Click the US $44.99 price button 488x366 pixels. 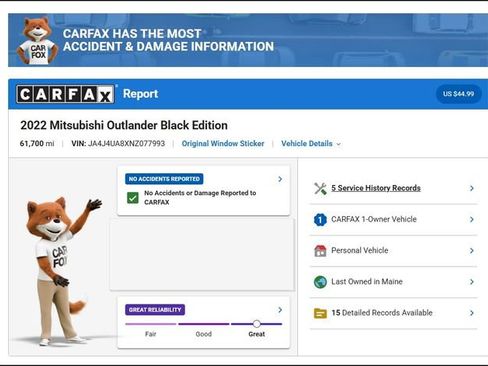coord(458,94)
